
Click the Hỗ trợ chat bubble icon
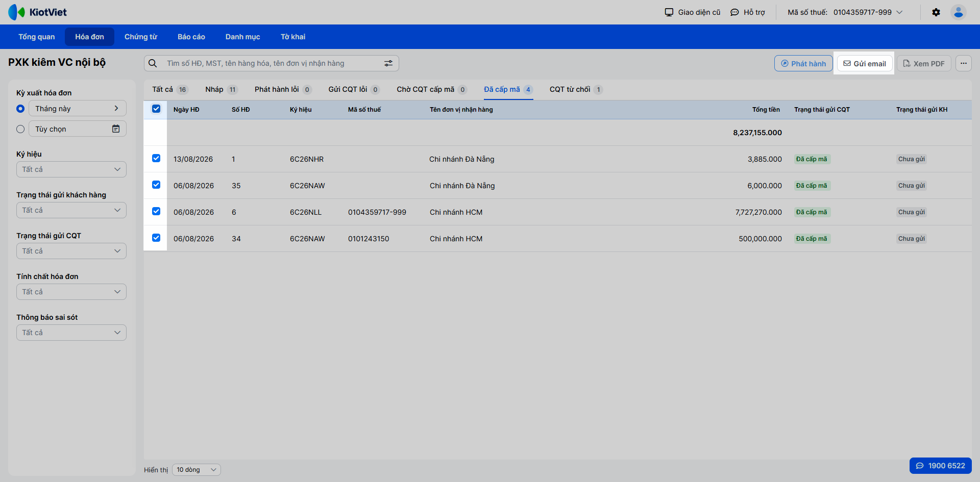[x=734, y=12]
